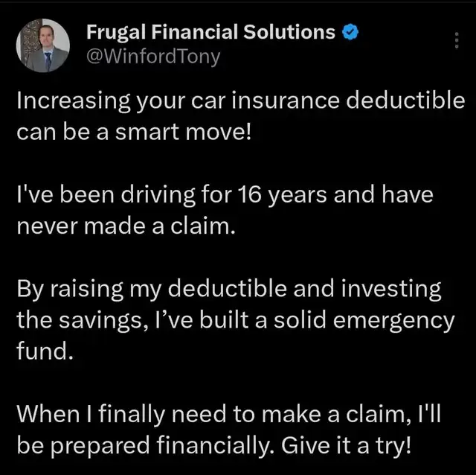Open the Frugal Financial Solutions profile photo
Viewport: 476px width, 475px height.
43,45
